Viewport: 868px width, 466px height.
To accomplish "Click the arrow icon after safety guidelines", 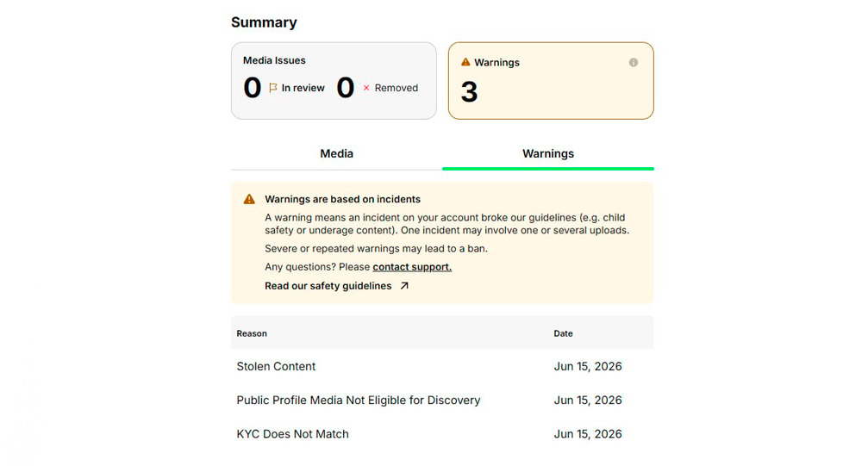I will (x=404, y=286).
